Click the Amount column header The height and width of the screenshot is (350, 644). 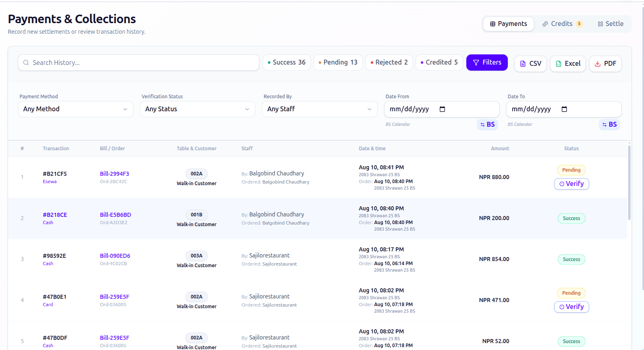click(500, 149)
